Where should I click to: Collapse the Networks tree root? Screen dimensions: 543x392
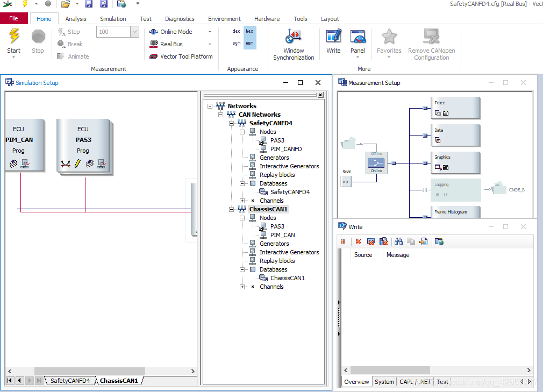point(210,106)
